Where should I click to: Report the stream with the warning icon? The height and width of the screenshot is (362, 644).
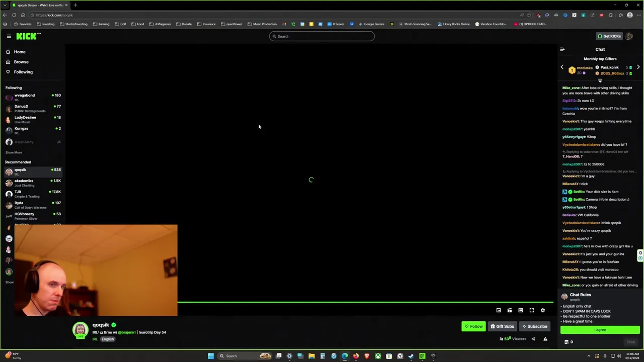(x=545, y=339)
